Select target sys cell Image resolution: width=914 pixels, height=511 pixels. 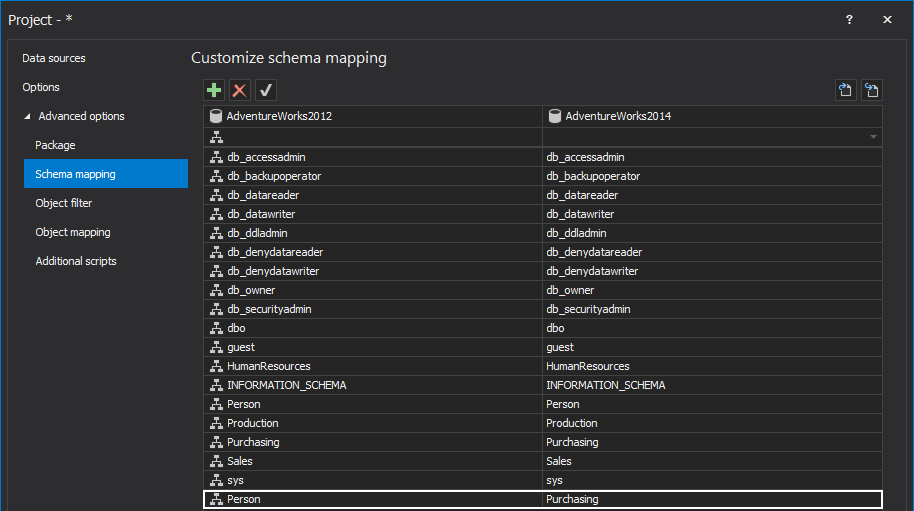[712, 480]
